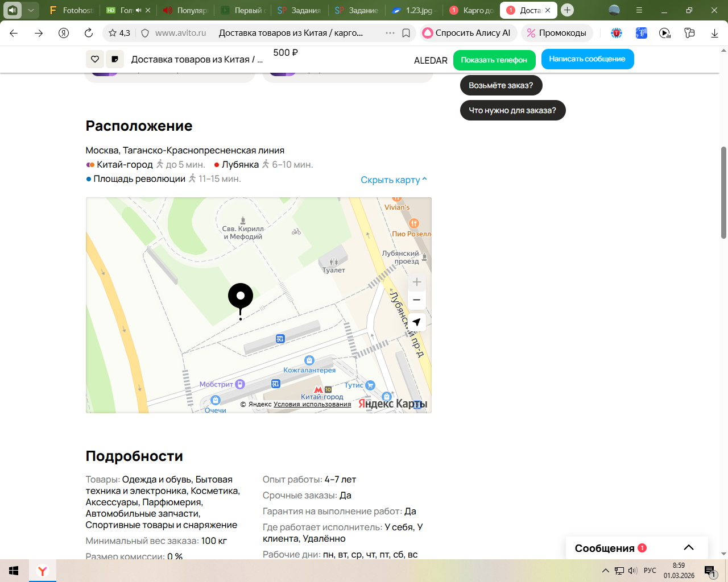
Task: Show hidden system tray icons
Action: (606, 571)
